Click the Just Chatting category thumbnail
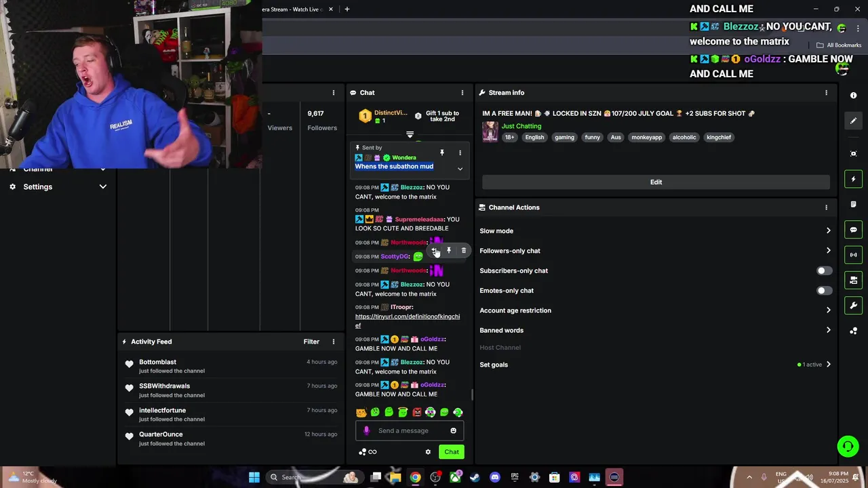 click(x=490, y=131)
